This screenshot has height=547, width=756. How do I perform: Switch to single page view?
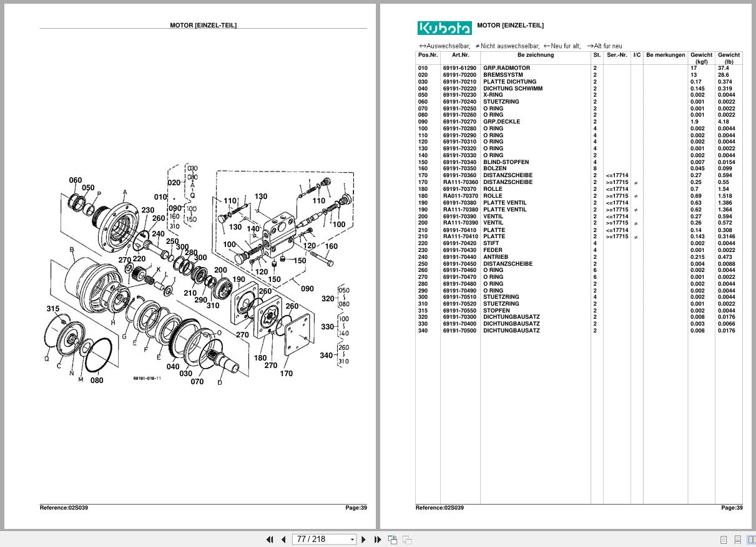pyautogui.click(x=724, y=540)
